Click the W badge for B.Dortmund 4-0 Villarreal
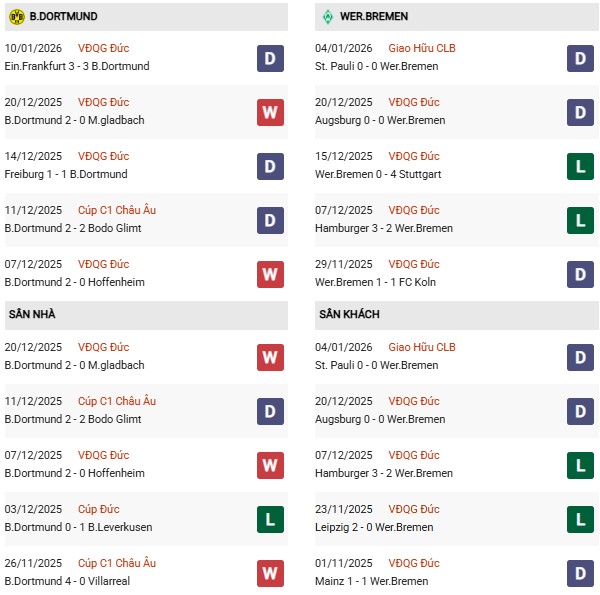 [270, 572]
